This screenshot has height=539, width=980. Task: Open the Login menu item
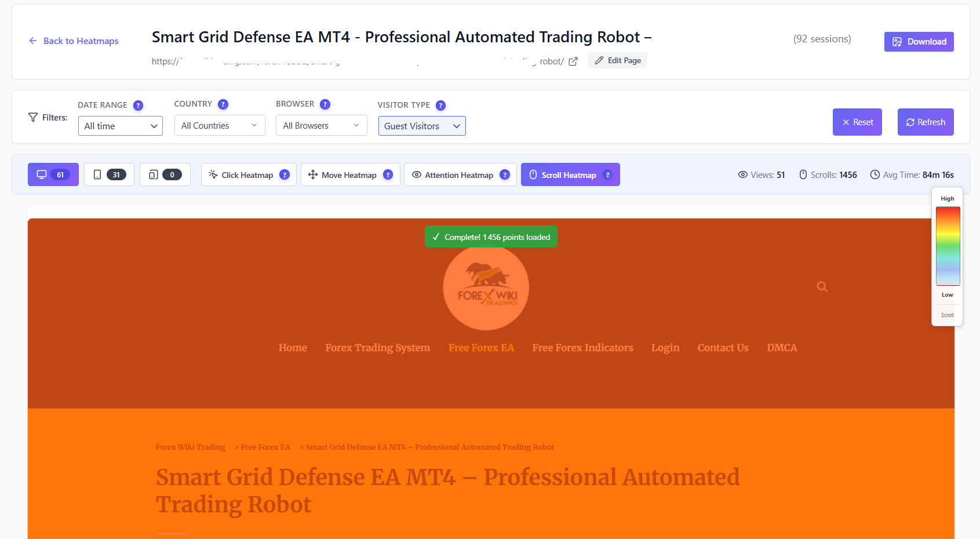coord(665,348)
